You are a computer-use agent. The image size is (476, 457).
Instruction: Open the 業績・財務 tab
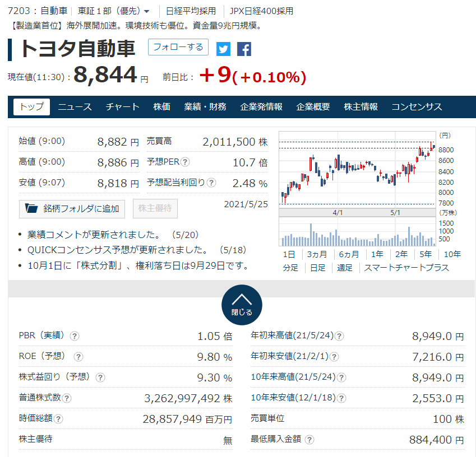coord(205,107)
